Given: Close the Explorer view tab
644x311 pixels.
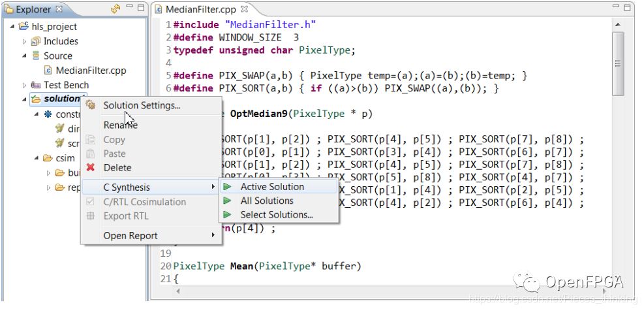Looking at the screenshot, I should pos(59,8).
